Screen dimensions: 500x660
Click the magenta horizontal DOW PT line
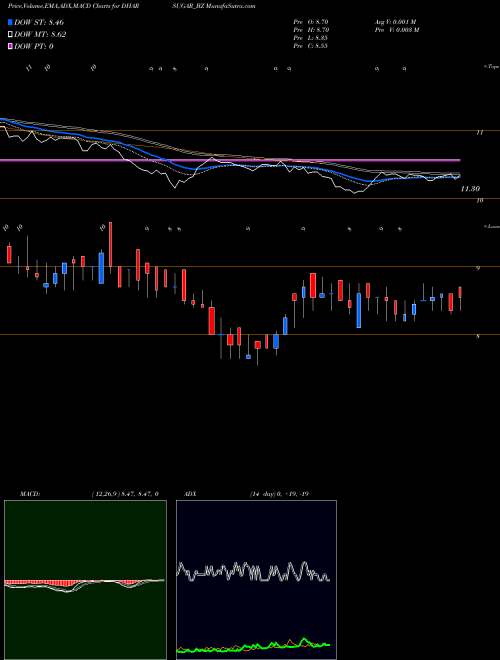coord(230,160)
